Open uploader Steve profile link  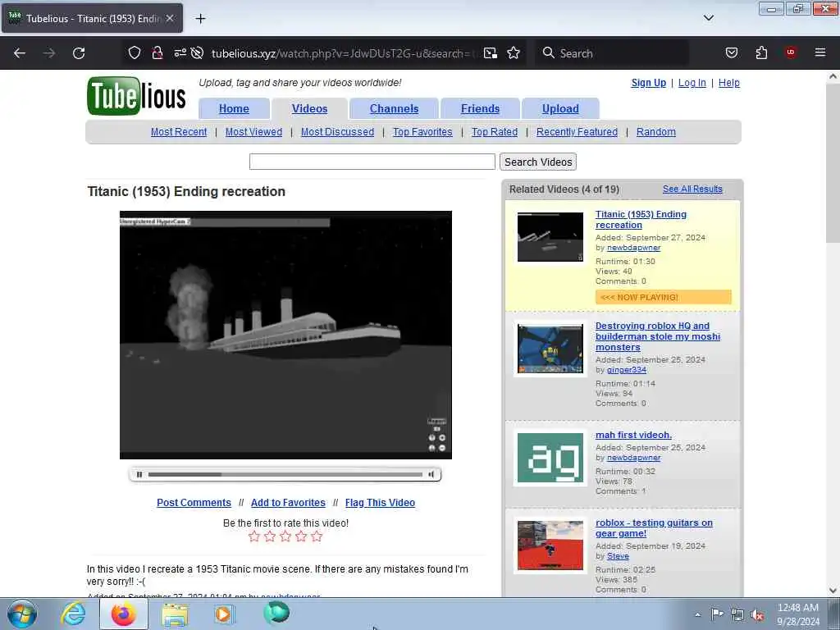(x=618, y=556)
